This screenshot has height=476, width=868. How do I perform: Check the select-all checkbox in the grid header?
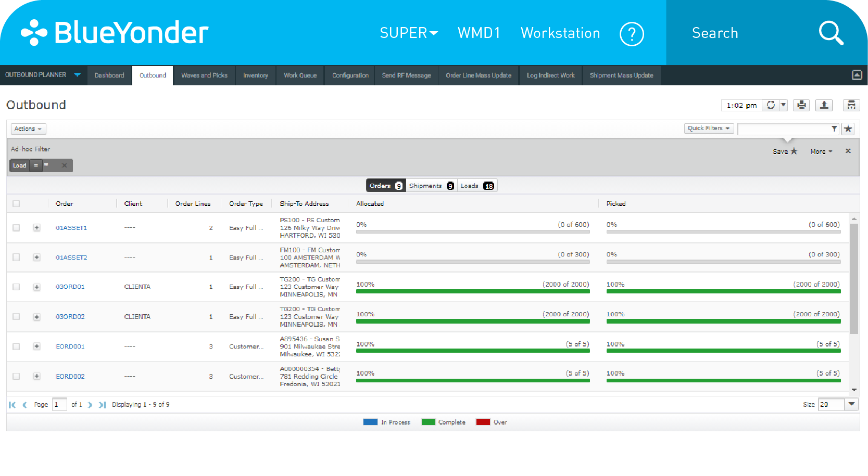[x=16, y=203]
